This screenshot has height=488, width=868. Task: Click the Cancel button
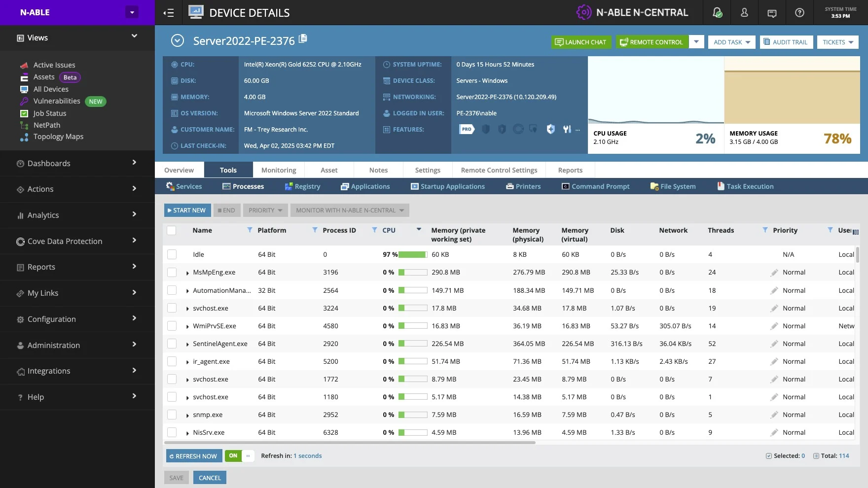210,478
